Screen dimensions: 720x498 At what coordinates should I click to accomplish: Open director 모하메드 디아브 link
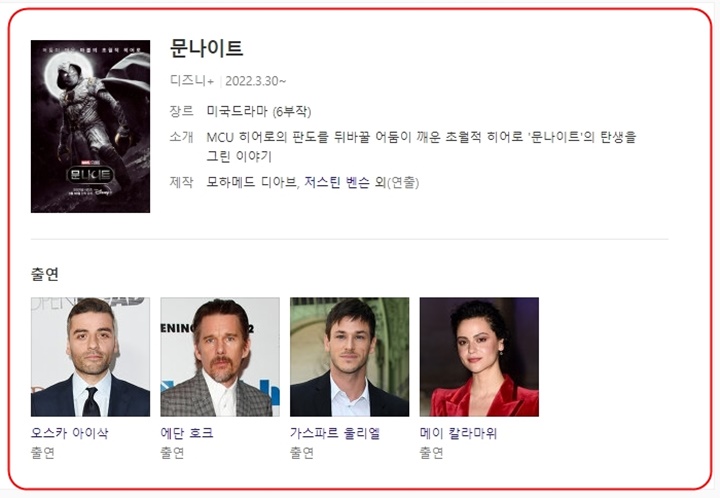pos(251,182)
